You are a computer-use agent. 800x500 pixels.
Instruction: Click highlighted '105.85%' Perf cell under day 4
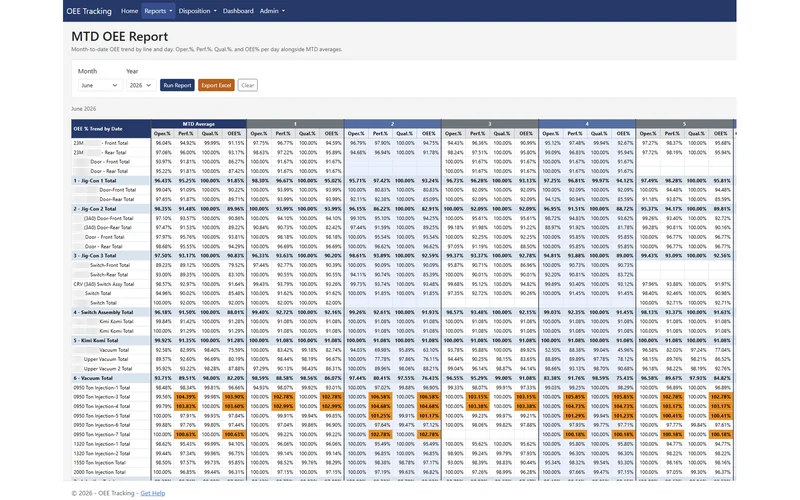tap(575, 397)
